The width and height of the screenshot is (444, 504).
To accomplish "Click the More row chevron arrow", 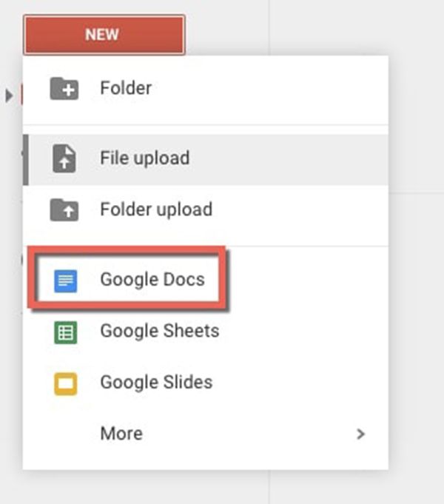I will pyautogui.click(x=360, y=434).
